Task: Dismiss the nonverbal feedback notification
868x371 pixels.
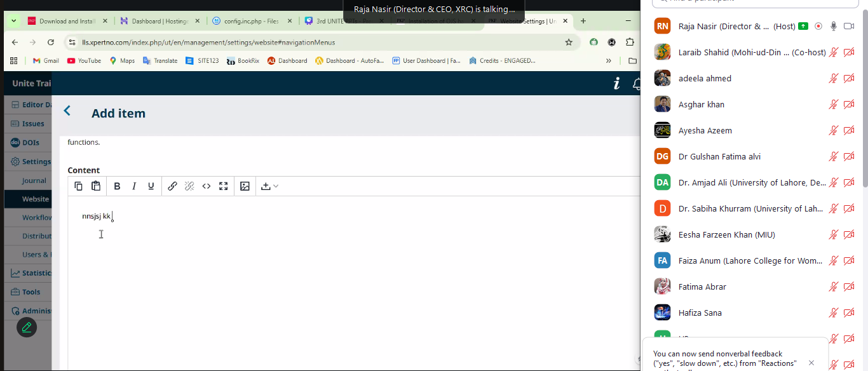Action: [811, 363]
